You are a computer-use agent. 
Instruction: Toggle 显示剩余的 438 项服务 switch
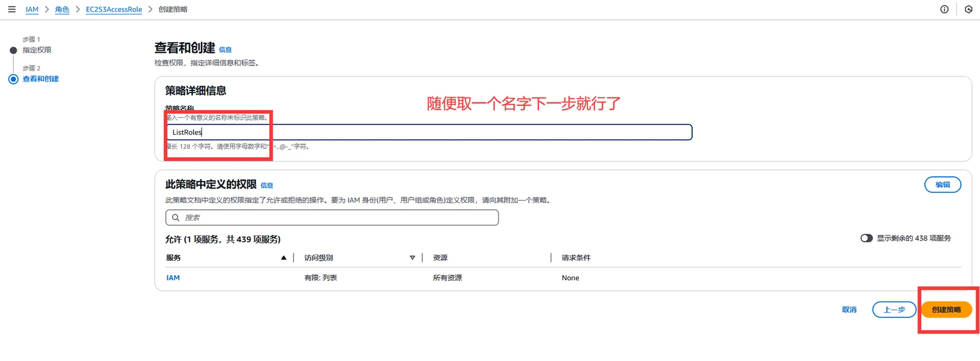866,238
